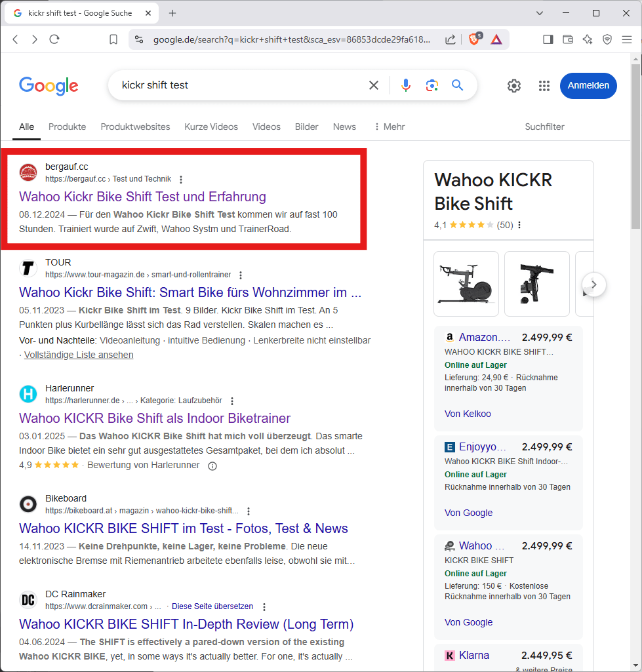Click the Anmelden sign-in button
The image size is (642, 672).
click(x=588, y=86)
